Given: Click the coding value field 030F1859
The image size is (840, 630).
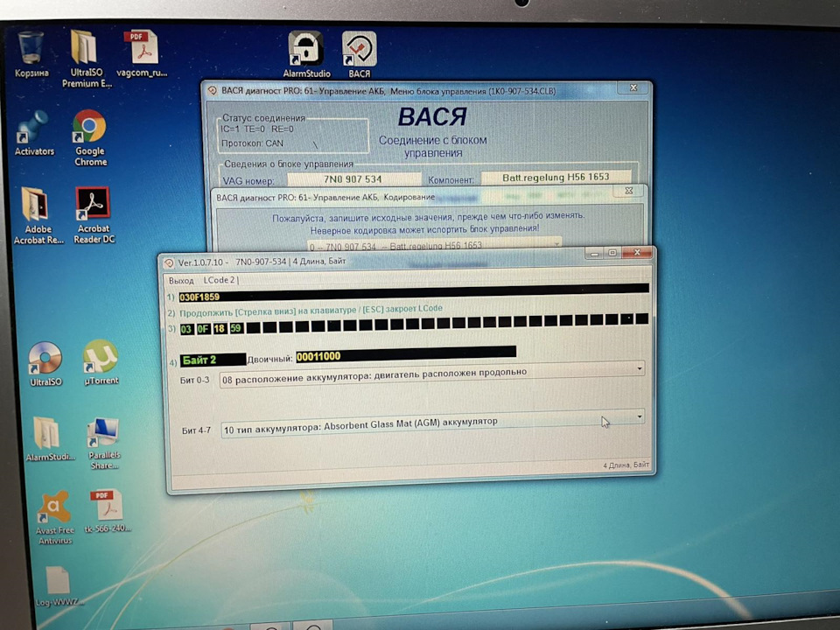Looking at the screenshot, I should point(413,293).
